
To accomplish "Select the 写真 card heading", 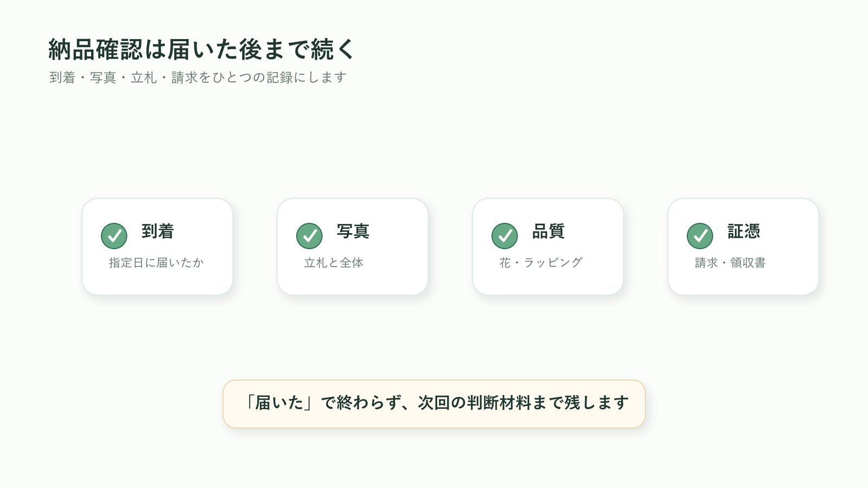I will (x=353, y=232).
